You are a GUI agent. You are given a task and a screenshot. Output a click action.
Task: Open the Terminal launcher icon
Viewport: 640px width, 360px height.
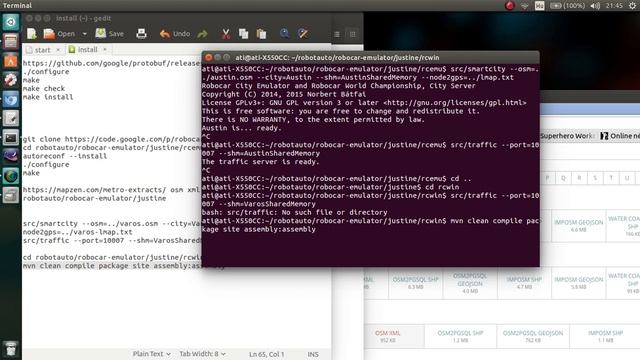pos(11,138)
